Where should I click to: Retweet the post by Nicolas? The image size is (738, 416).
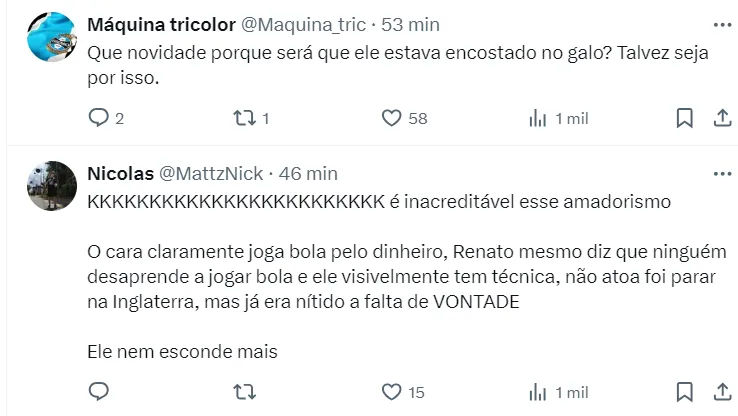point(244,391)
